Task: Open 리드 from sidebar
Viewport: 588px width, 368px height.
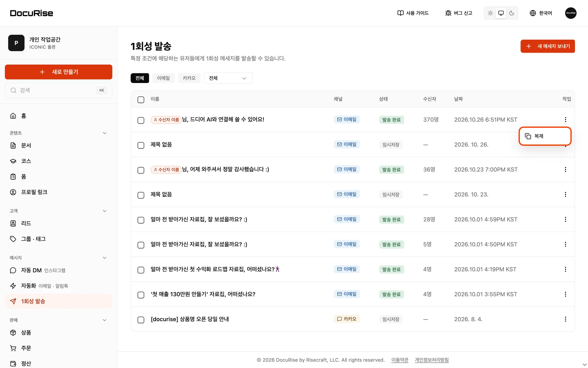Action: click(59, 223)
